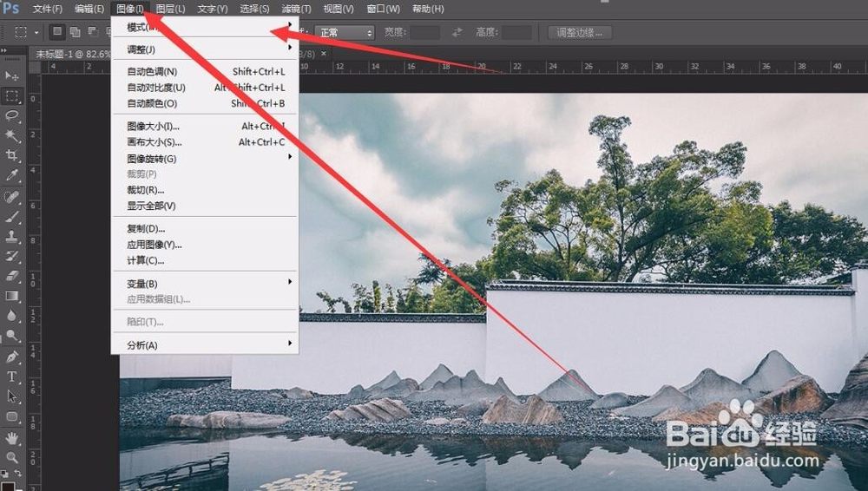Open the 文件(F) menu
The height and width of the screenshot is (491, 868).
(47, 9)
